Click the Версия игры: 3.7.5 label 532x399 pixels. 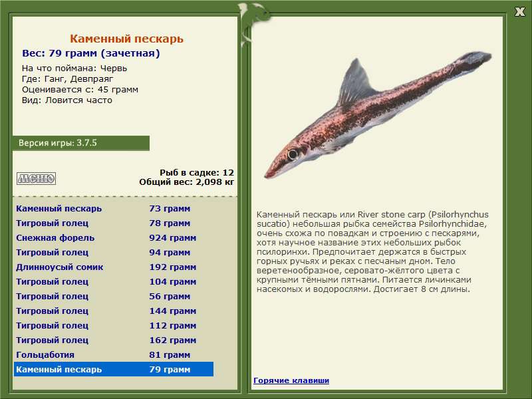(x=58, y=143)
